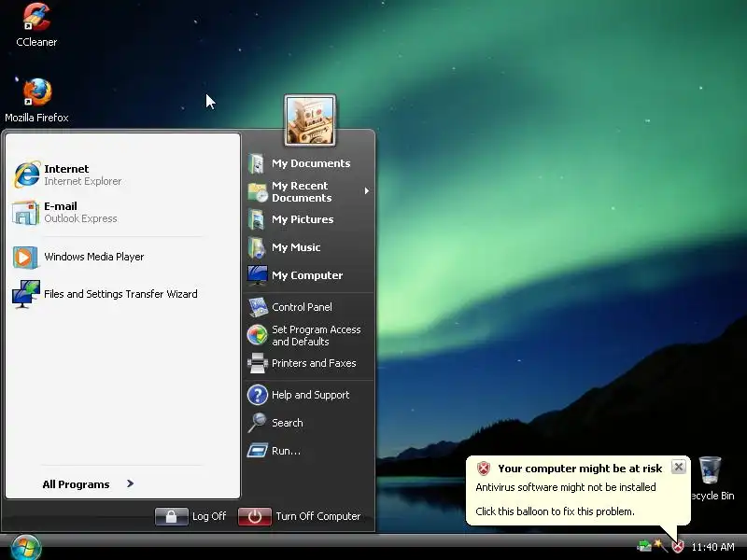Click 'Click this balloon to fix this problem'

tap(555, 511)
